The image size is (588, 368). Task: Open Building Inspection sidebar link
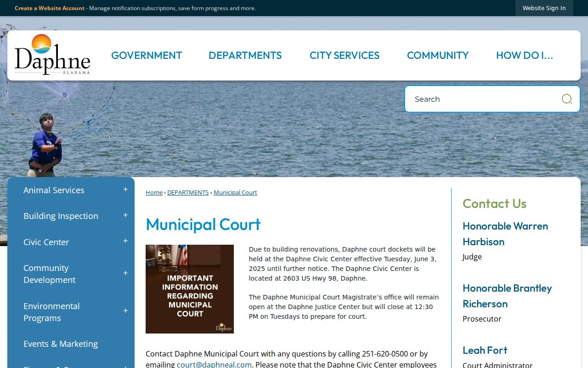[61, 216]
